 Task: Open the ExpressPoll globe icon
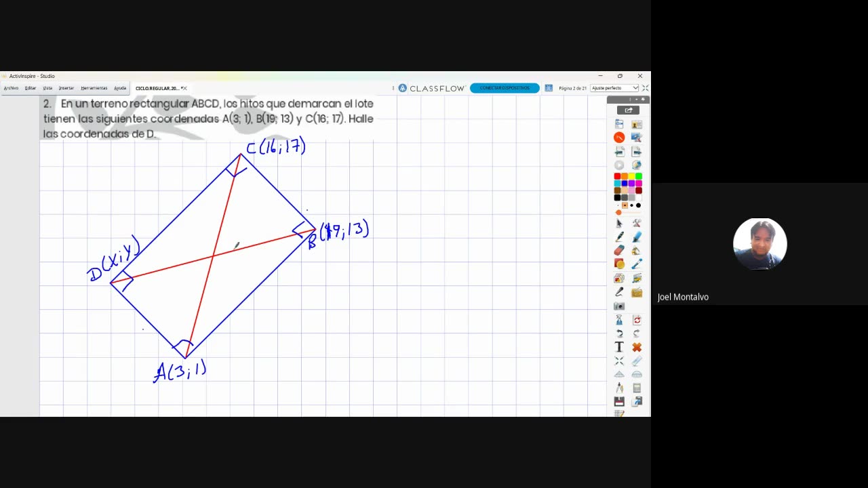coord(637,165)
